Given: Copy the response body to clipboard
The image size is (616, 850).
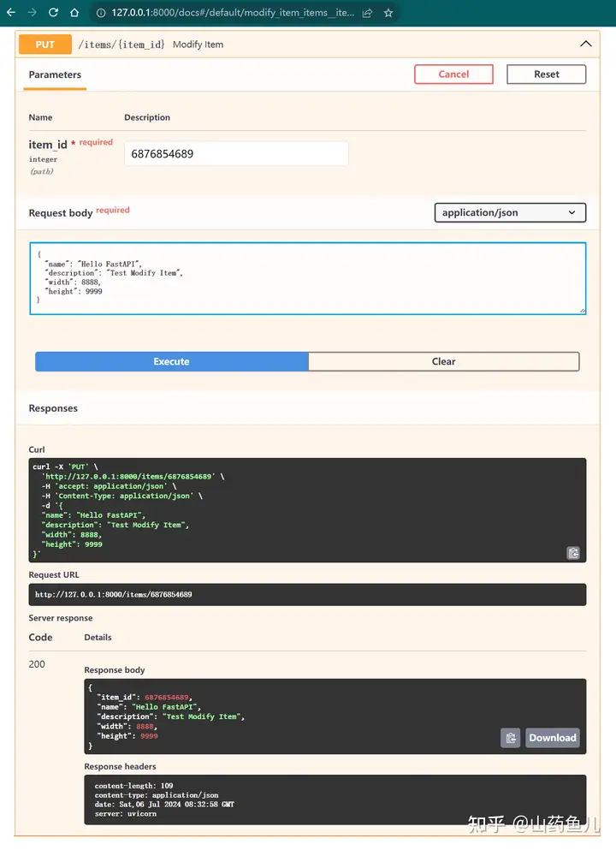Looking at the screenshot, I should pyautogui.click(x=511, y=738).
